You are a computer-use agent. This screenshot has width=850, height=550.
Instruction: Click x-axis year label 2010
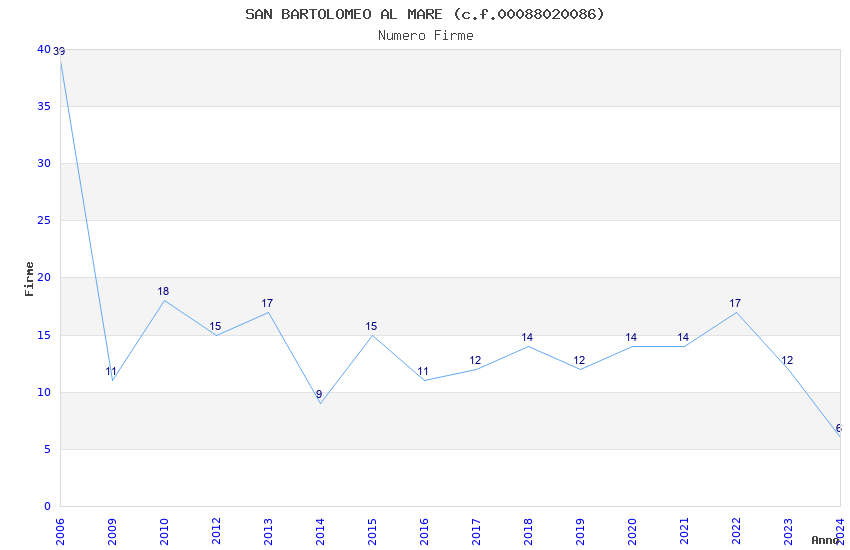164,532
